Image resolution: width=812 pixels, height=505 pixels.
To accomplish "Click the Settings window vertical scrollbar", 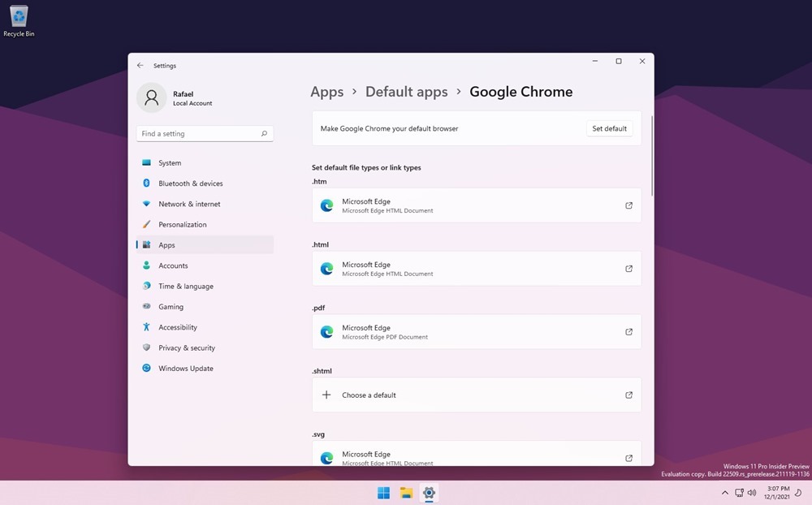I will point(651,156).
